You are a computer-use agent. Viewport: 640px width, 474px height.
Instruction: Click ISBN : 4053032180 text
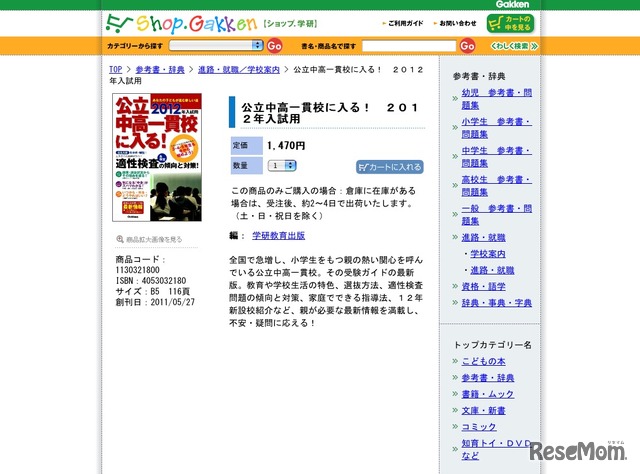(x=151, y=281)
